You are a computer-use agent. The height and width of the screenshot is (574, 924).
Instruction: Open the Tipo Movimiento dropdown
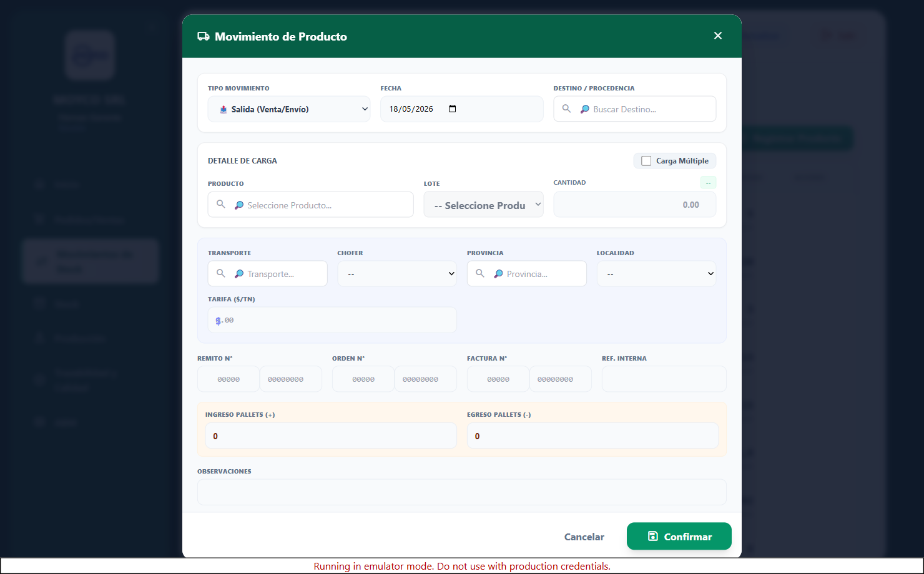coord(289,109)
